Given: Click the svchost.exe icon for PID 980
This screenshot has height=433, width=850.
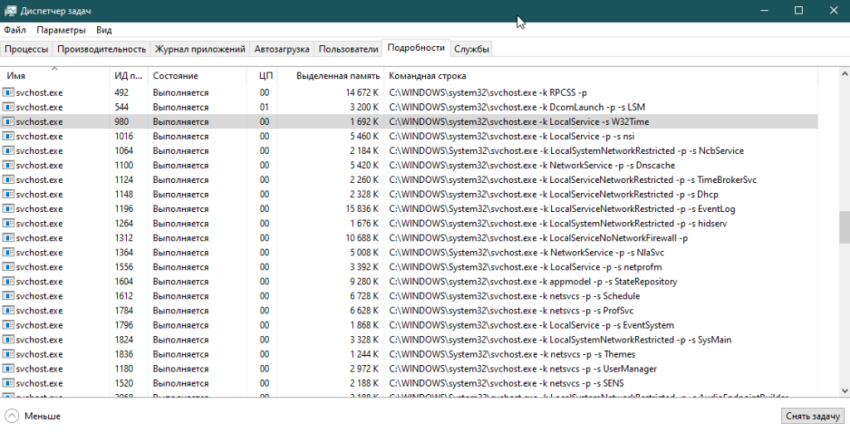Looking at the screenshot, I should 8,122.
